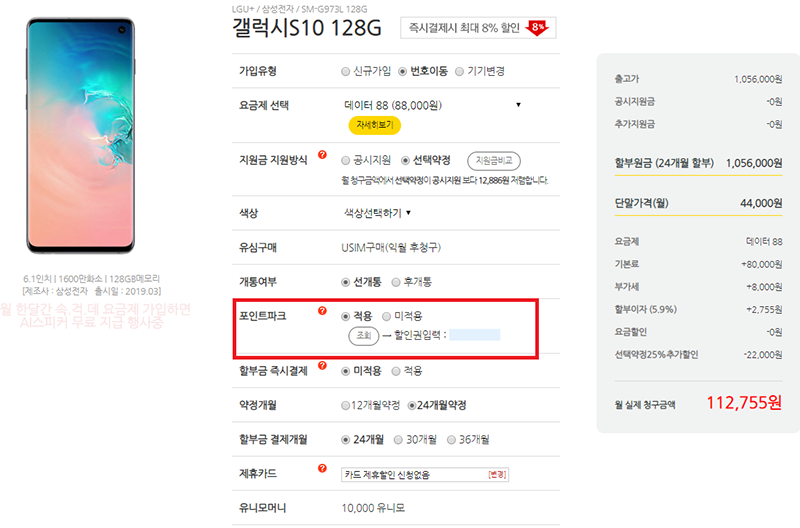
Task: Select the 기기변경 radio option
Action: click(459, 71)
